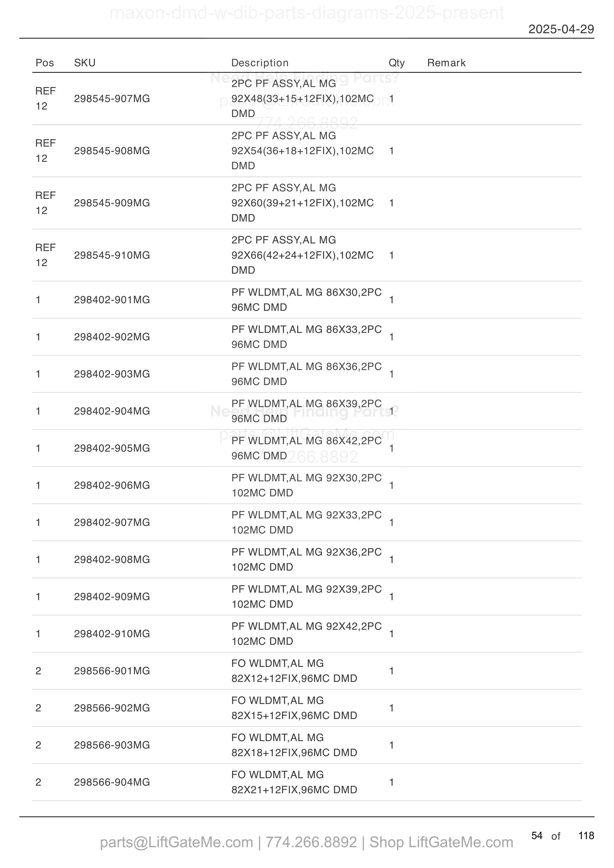
Task: Click the FO WLDMT 82X18+12FIX description
Action: pos(294,745)
